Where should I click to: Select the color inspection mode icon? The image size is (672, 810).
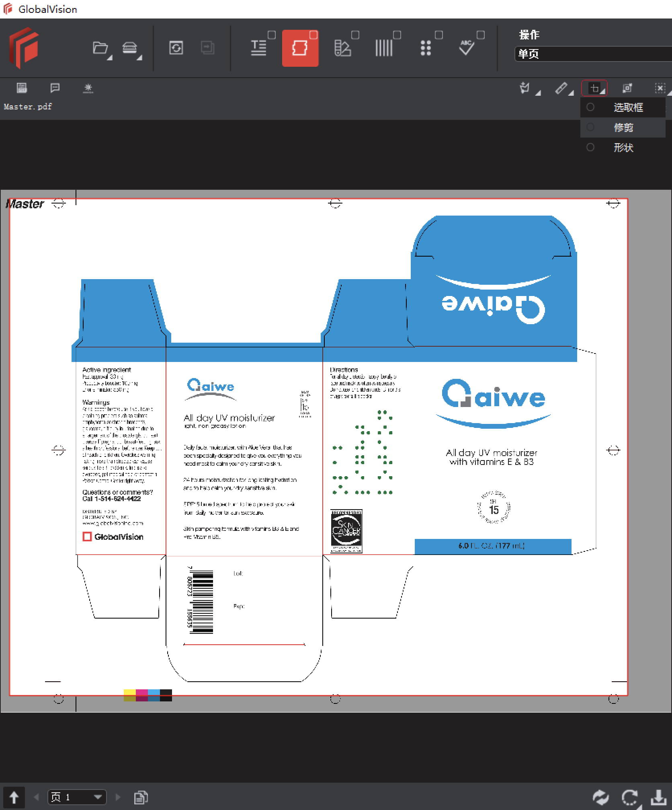342,48
